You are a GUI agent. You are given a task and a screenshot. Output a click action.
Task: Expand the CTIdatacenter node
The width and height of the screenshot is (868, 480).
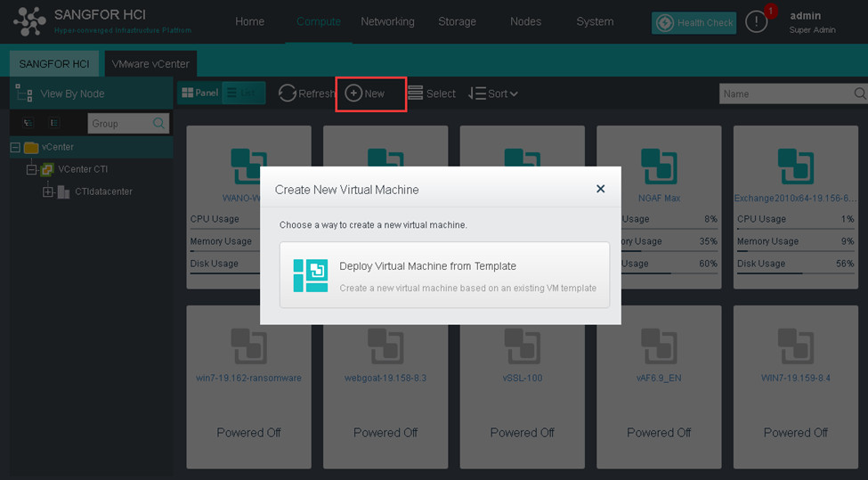(x=48, y=192)
